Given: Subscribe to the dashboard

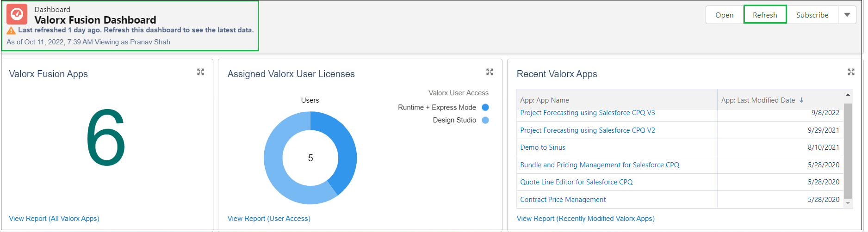Looking at the screenshot, I should tap(812, 15).
